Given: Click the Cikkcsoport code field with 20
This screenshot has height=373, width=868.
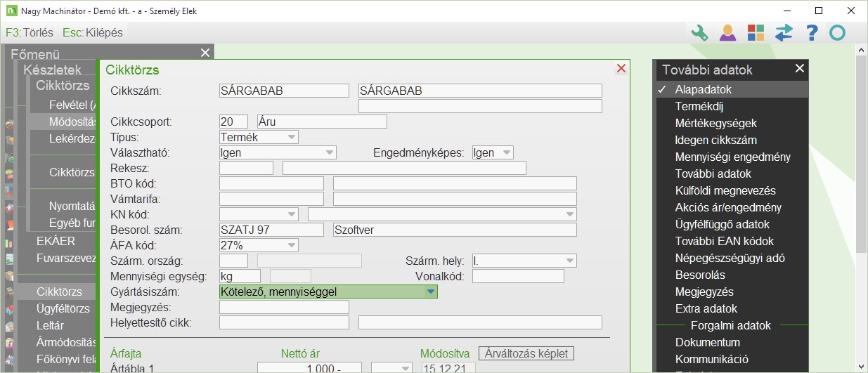Looking at the screenshot, I should pos(233,122).
